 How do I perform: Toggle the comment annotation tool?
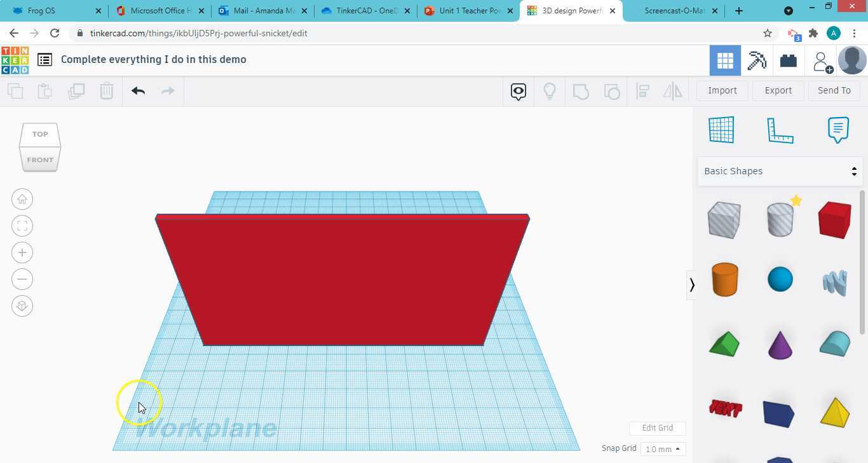(518, 91)
